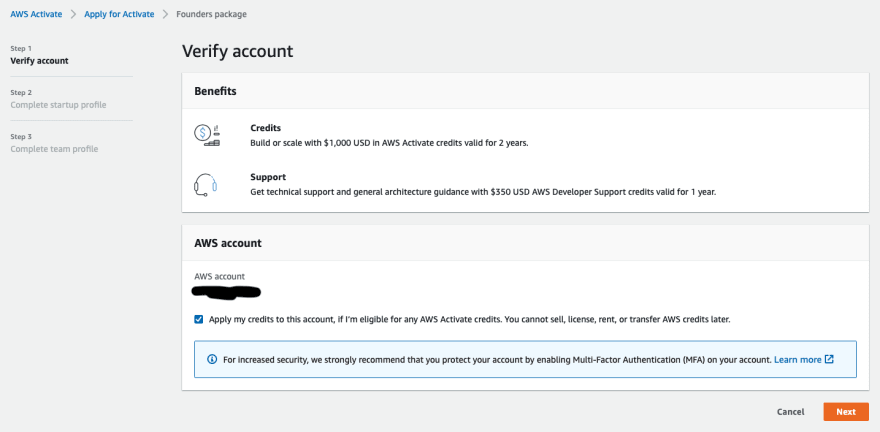Cancel the Activate application
Viewport: 880px width, 432px height.
point(790,412)
